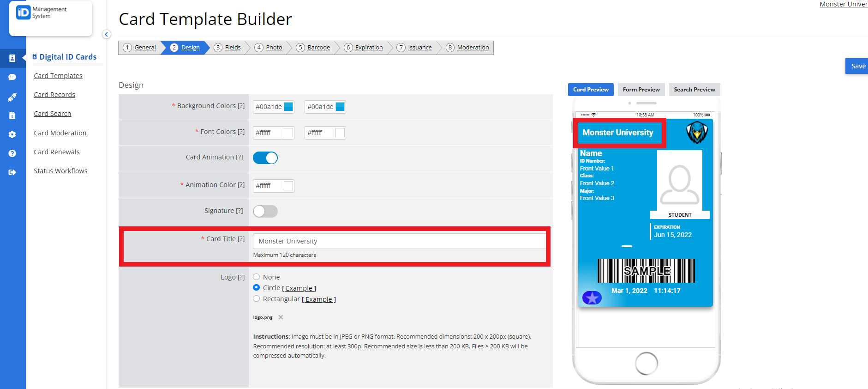Viewport: 868px width, 389px height.
Task: Collapse the sidebar with chevron arrow
Action: 107,34
